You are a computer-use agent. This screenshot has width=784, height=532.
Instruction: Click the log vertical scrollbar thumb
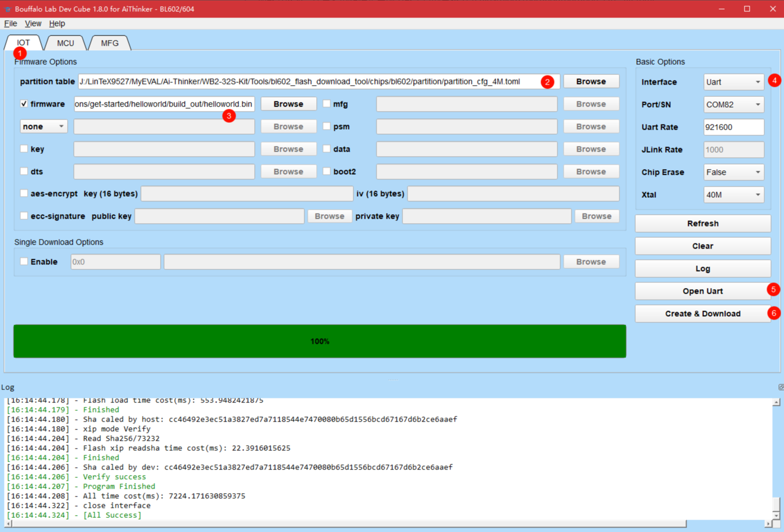coord(776,504)
